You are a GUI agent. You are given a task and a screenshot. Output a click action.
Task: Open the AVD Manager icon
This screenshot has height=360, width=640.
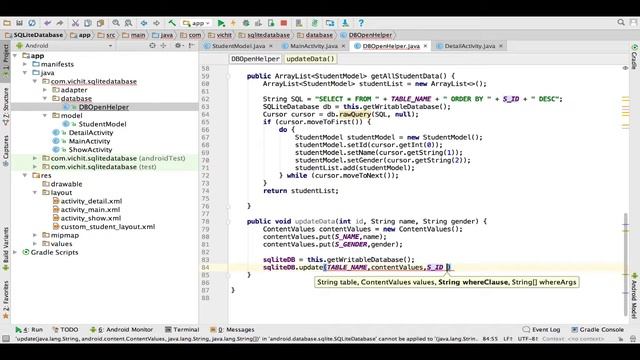[299, 23]
